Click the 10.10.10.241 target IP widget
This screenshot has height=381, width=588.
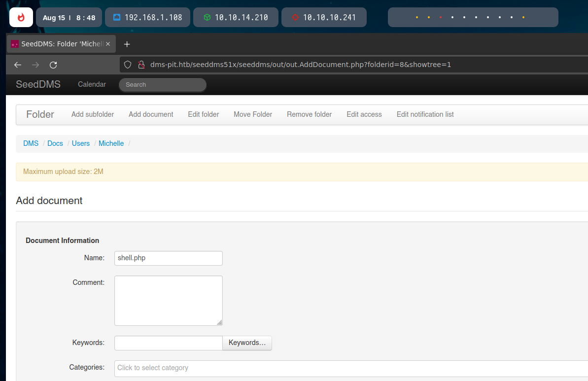coord(323,17)
